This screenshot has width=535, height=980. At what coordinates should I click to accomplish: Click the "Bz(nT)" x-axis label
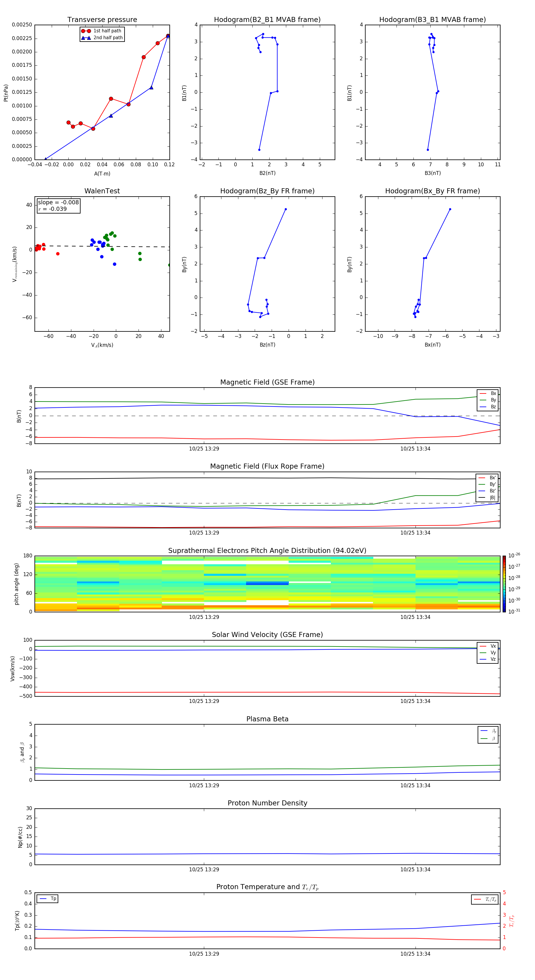point(267,345)
